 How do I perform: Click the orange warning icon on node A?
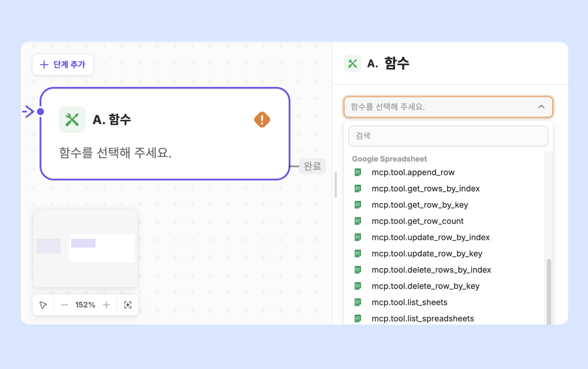262,120
